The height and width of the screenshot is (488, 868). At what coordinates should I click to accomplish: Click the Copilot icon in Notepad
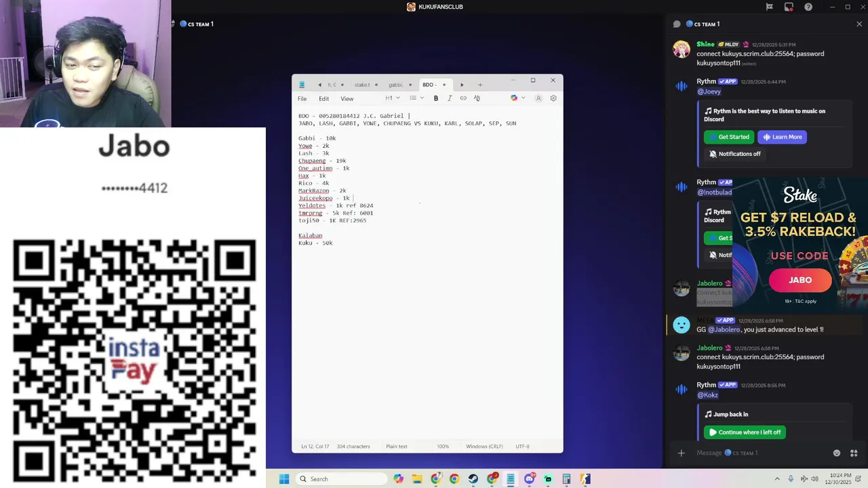pos(514,98)
